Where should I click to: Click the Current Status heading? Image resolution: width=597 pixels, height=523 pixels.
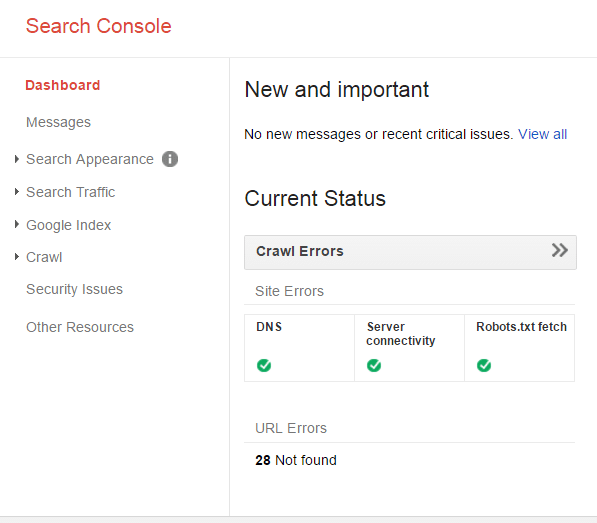pyautogui.click(x=315, y=199)
